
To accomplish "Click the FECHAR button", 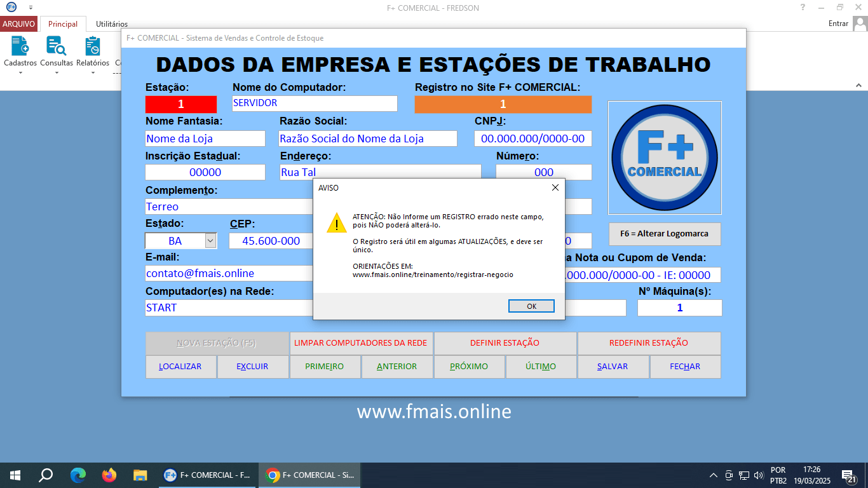I will [685, 367].
